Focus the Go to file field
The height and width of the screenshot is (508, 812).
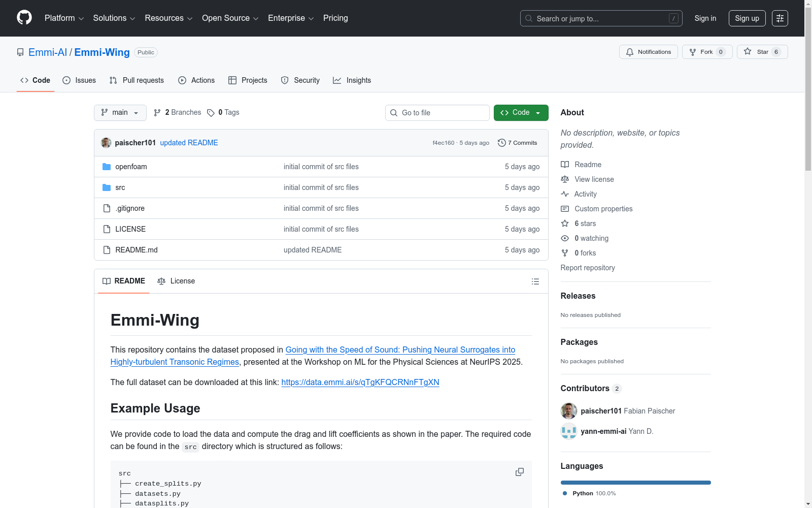pyautogui.click(x=437, y=113)
